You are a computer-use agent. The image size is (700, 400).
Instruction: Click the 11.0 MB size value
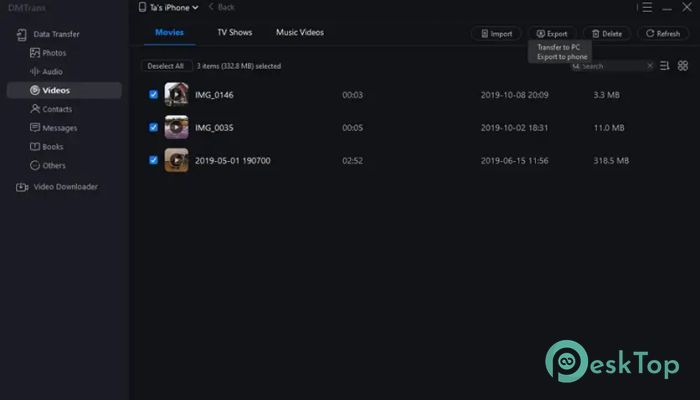tap(608, 128)
